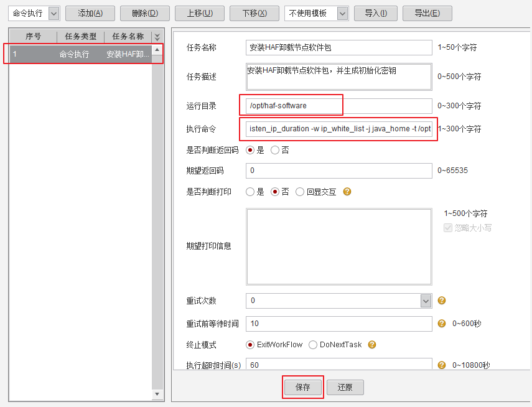Click the task list scroll down arrow
This screenshot has width=532, height=407.
click(157, 394)
